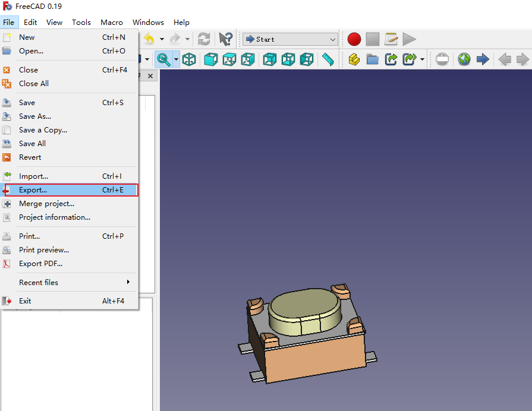Choose Close All from the File menu
Screen dimensions: 532x411
tap(69, 83)
